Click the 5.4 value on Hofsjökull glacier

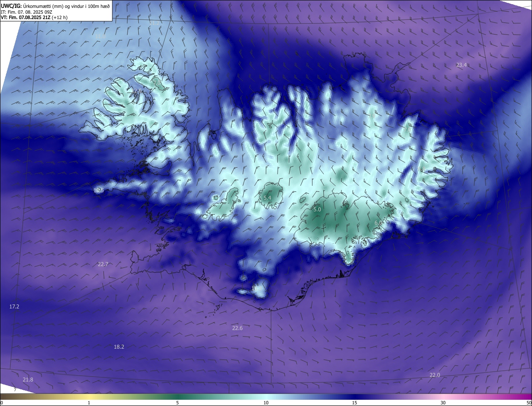coord(267,198)
